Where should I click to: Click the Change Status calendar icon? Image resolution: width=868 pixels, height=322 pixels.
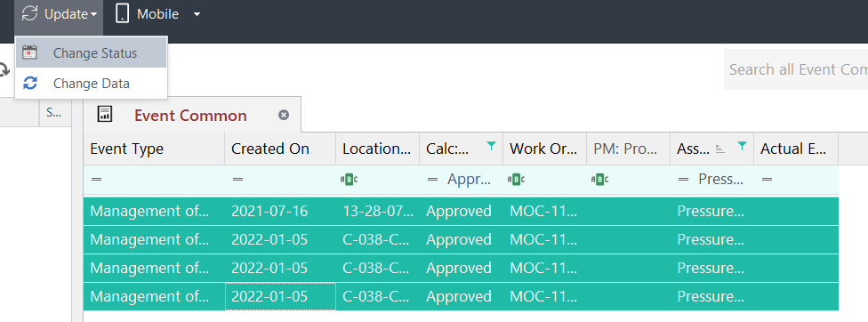tap(30, 53)
